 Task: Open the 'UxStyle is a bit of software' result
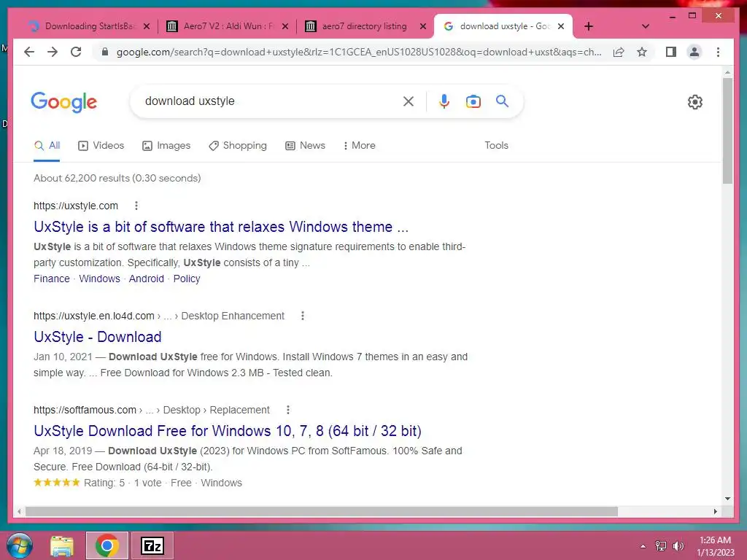point(221,227)
